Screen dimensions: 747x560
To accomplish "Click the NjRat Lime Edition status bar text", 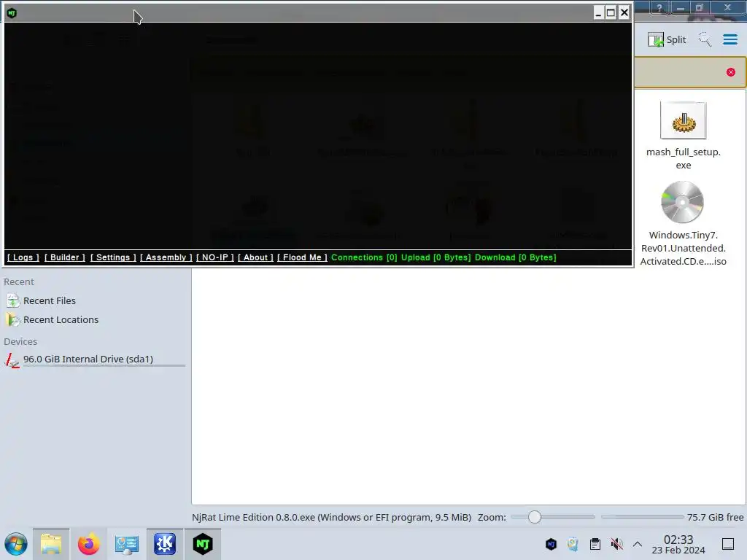I will pos(332,517).
